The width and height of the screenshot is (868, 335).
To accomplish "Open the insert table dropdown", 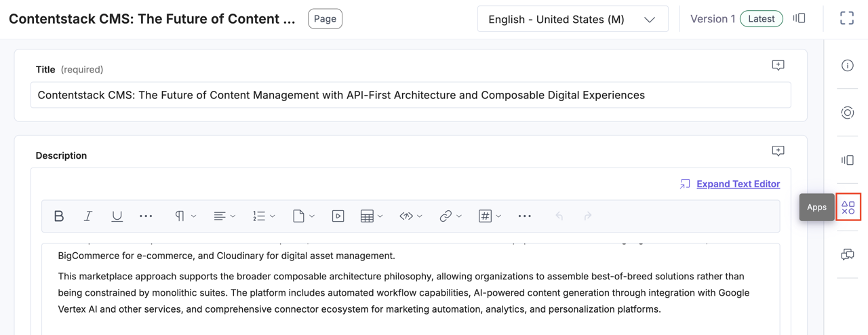I will coord(372,216).
